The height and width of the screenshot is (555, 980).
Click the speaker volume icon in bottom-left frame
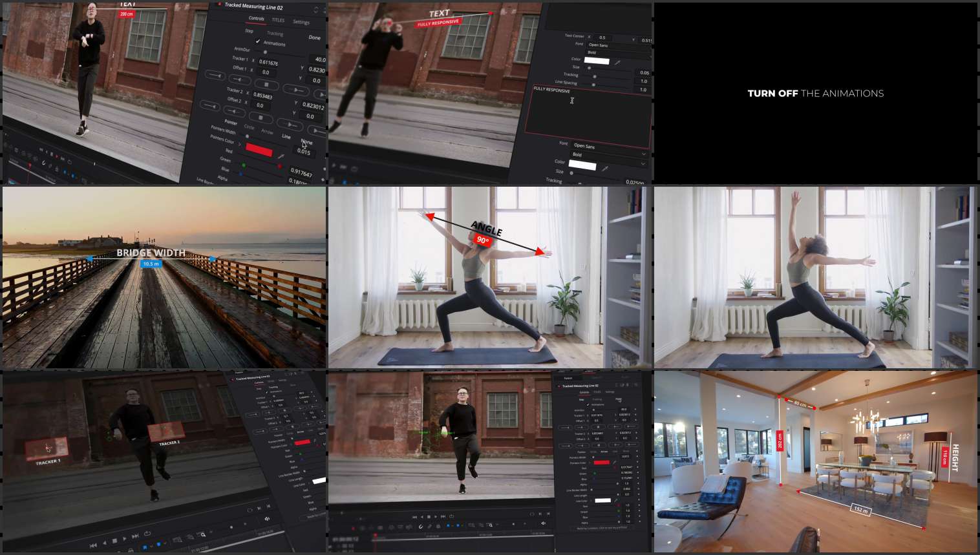coord(267,518)
